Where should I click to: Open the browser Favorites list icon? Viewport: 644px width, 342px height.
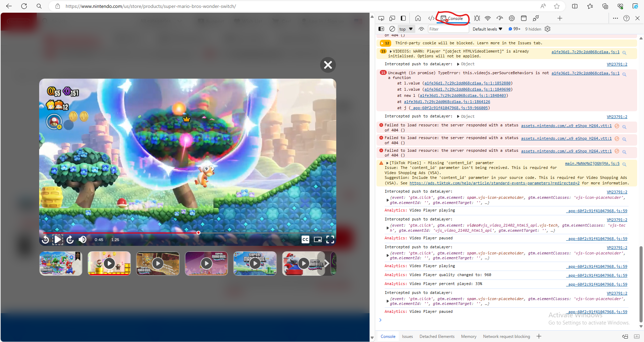click(x=590, y=6)
